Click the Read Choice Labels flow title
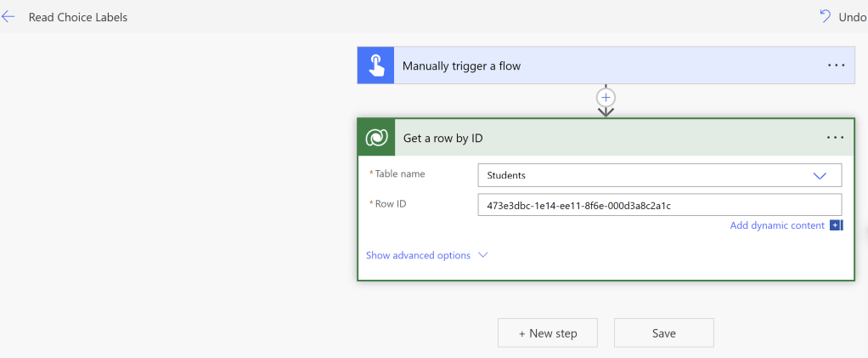This screenshot has width=868, height=358. coord(78,17)
